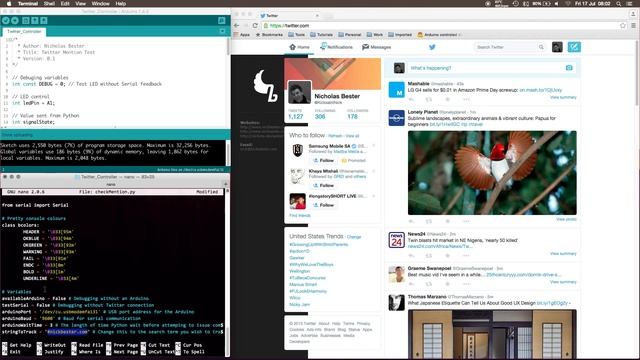Click the Arduino Verify checkmark button

6,20
